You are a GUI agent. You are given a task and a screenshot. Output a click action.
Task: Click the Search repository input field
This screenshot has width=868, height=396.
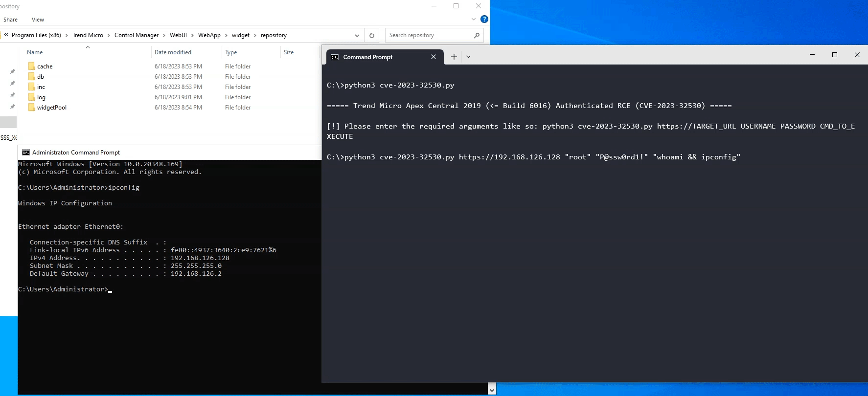click(428, 35)
